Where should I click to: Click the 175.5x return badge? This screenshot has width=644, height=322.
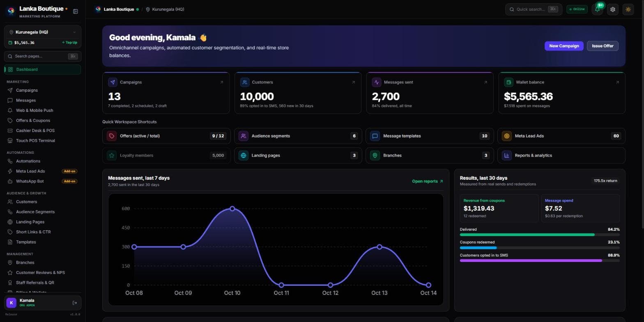click(x=606, y=181)
